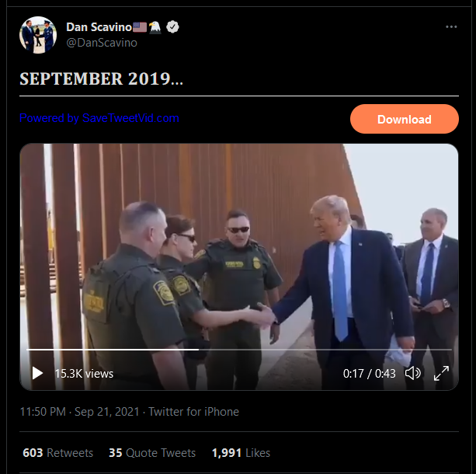Click the verified badge next to the name

coord(172,27)
